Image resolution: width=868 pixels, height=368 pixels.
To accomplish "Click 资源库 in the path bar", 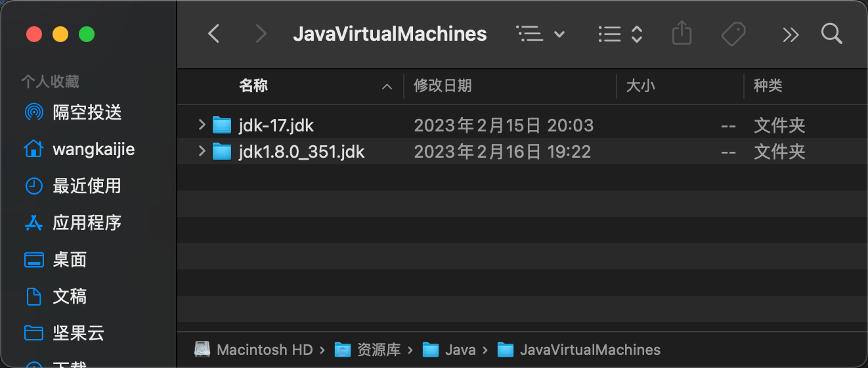I will click(x=378, y=350).
